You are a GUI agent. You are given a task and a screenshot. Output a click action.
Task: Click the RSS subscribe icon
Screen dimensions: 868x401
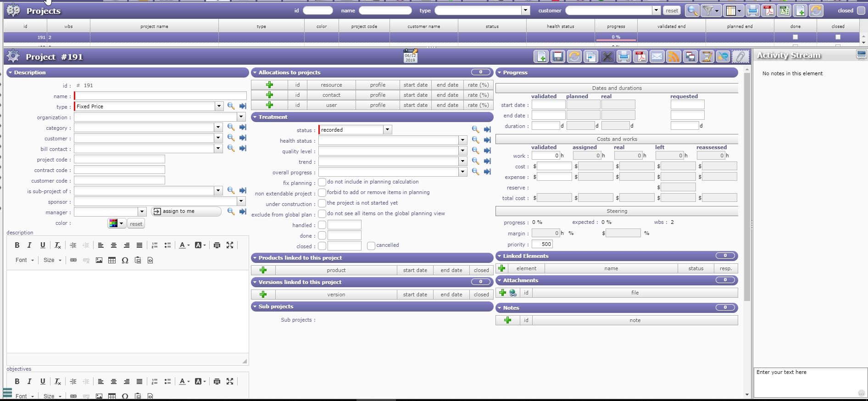(x=673, y=57)
